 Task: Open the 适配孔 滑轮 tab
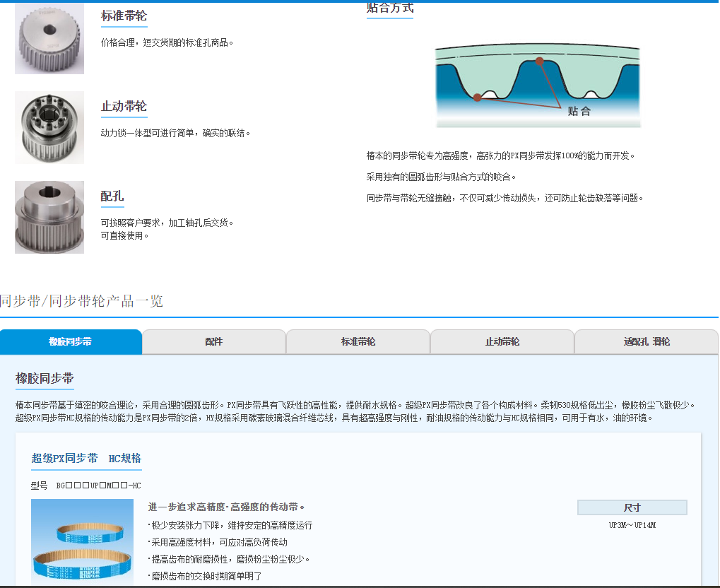(x=645, y=341)
